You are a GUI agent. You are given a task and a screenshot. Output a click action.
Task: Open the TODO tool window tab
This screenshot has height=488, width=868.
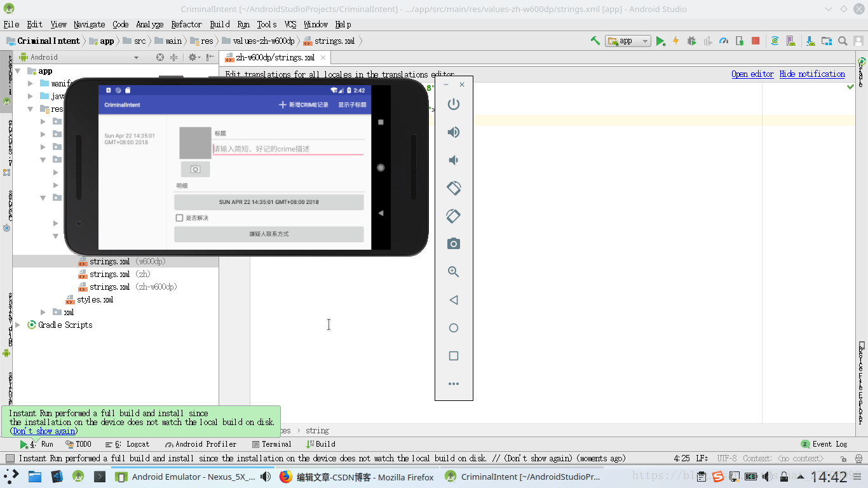[x=79, y=444]
